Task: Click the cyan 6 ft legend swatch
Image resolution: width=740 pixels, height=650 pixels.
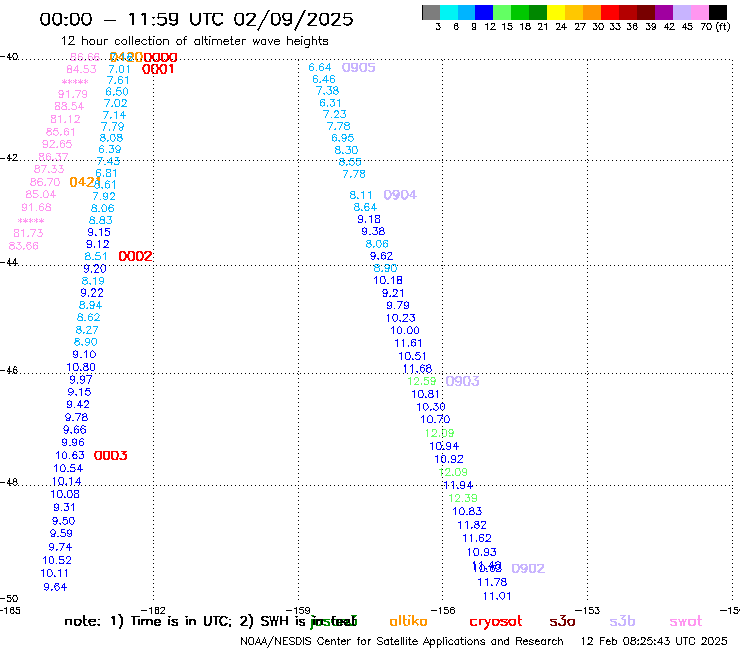Action: tap(449, 12)
